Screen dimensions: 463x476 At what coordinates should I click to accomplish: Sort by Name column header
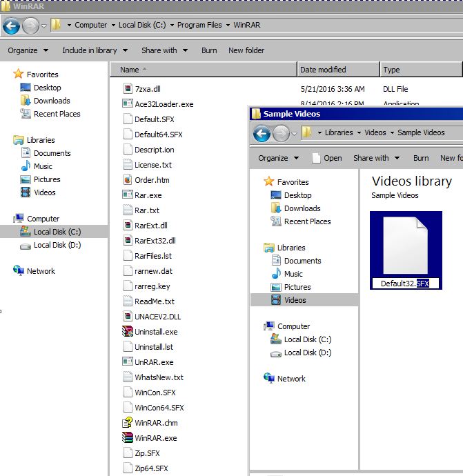[x=203, y=70]
